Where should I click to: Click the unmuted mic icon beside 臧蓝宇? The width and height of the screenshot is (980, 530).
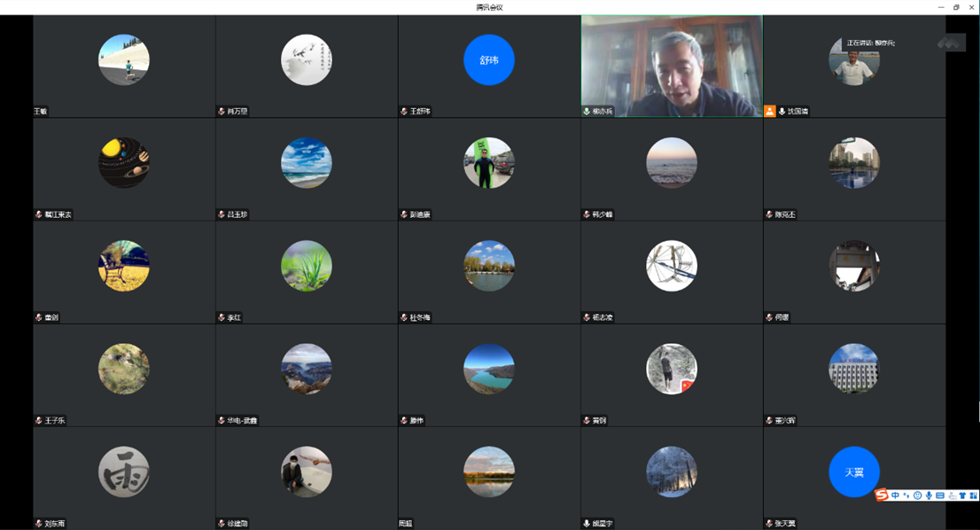[587, 524]
